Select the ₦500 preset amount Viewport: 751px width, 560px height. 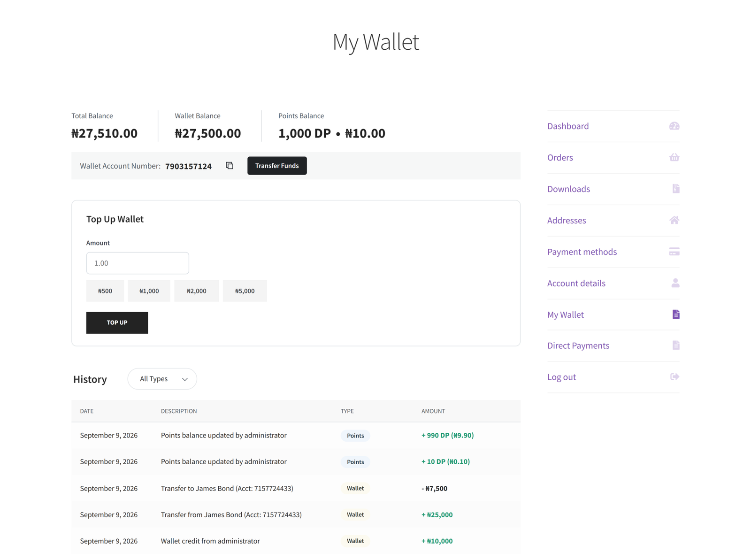point(105,291)
